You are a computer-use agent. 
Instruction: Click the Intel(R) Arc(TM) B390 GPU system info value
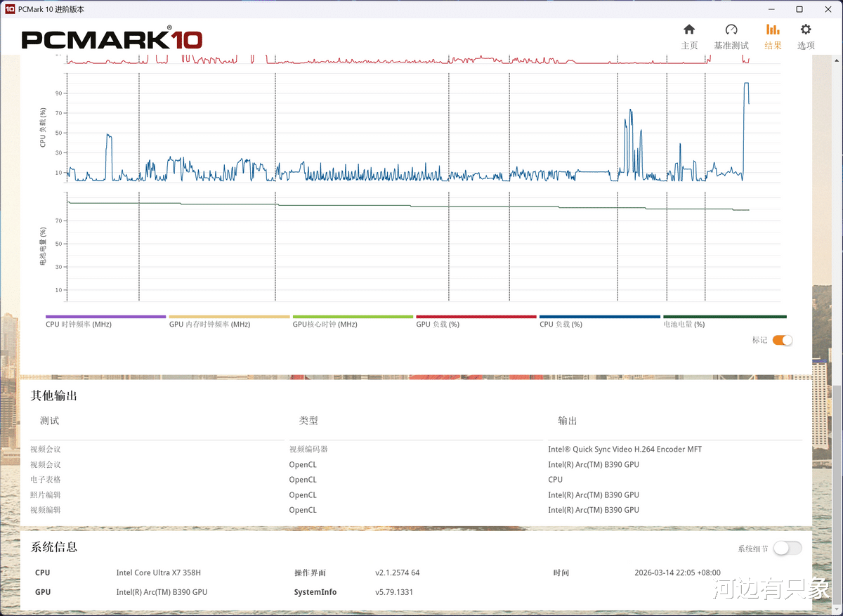(162, 592)
